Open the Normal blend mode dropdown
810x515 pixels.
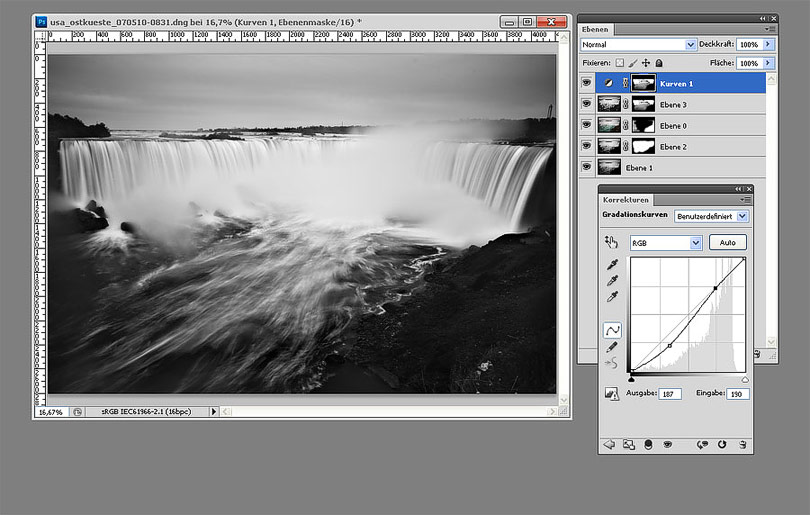(691, 45)
